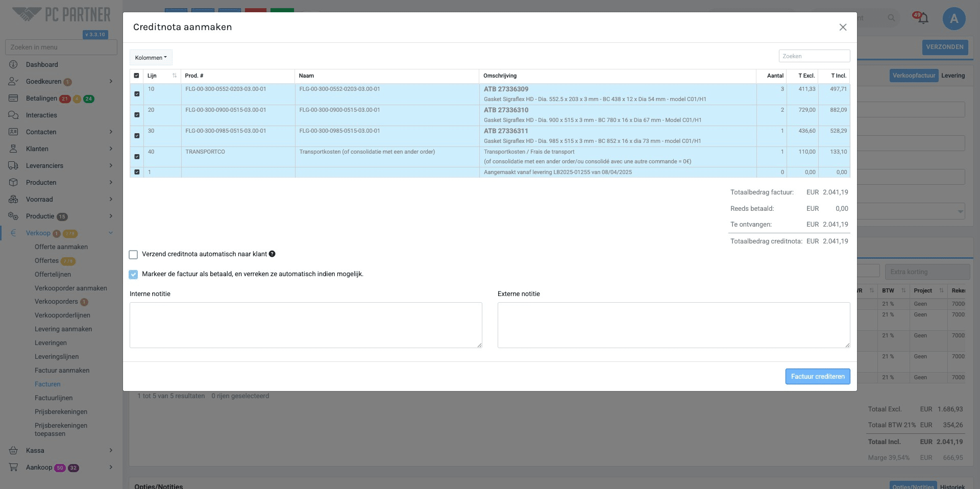Click the Dashboard icon in sidebar
The height and width of the screenshot is (489, 980).
point(13,64)
